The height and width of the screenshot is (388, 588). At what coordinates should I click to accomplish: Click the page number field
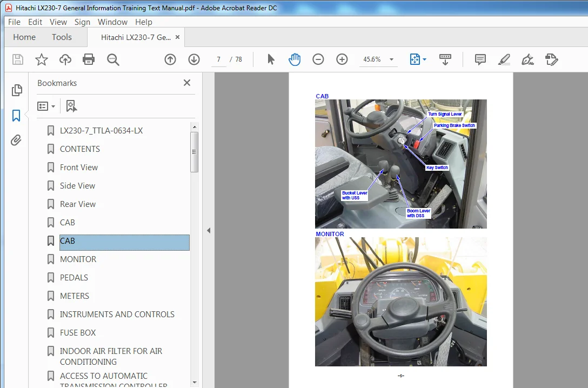(219, 59)
